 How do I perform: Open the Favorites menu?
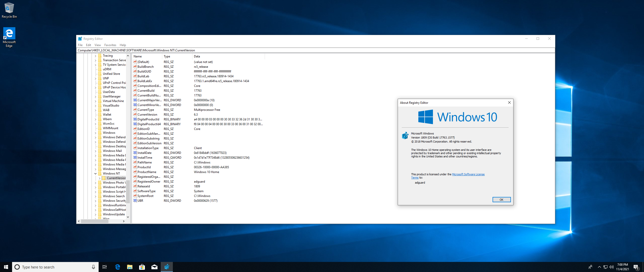pos(110,45)
